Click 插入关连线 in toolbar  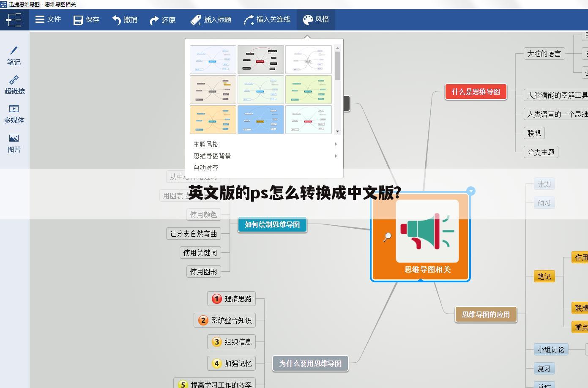tap(267, 20)
